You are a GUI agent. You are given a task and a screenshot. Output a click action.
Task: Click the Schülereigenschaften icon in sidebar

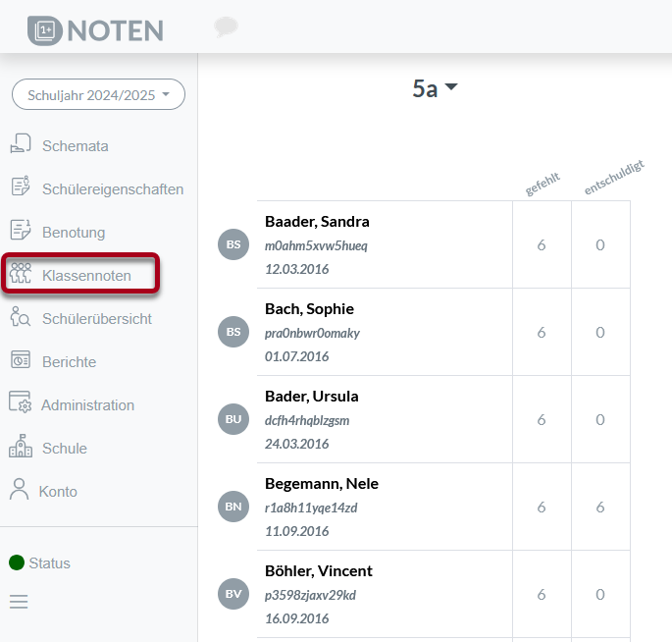tap(21, 187)
